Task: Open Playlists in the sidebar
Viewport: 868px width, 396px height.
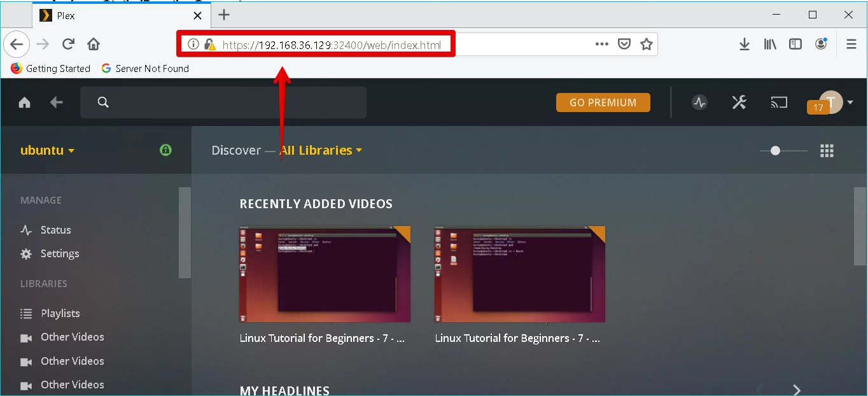Action: 50,313
